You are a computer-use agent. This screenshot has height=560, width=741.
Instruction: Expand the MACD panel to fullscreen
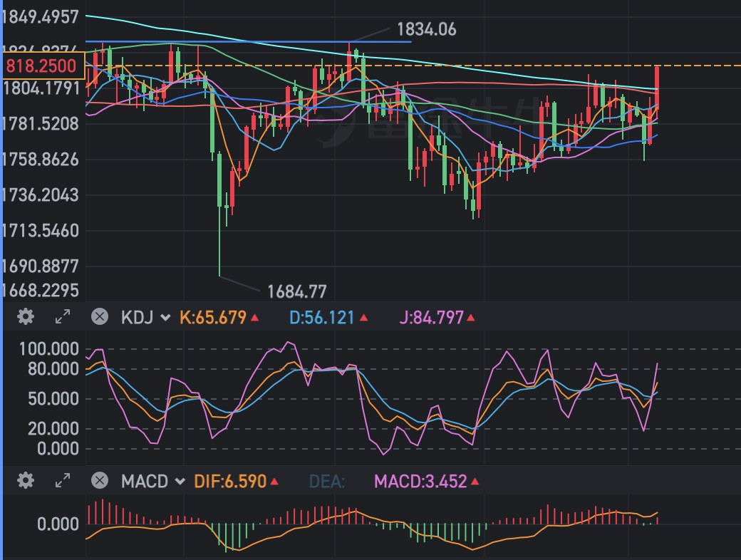[x=63, y=481]
